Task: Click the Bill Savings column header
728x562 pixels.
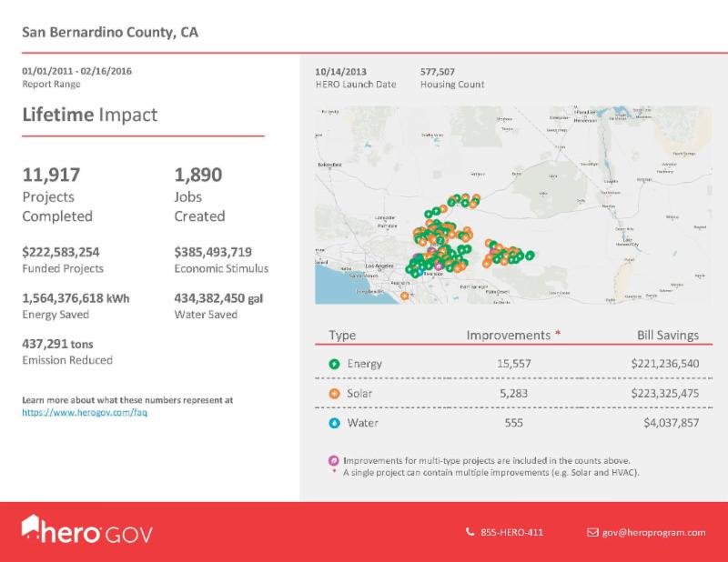Action: pos(668,335)
